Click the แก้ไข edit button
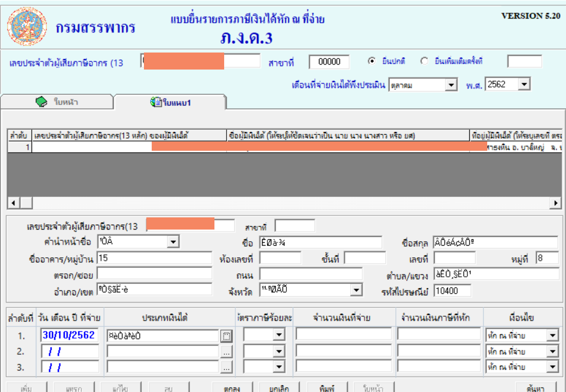This screenshot has width=566, height=392. pyautogui.click(x=121, y=388)
